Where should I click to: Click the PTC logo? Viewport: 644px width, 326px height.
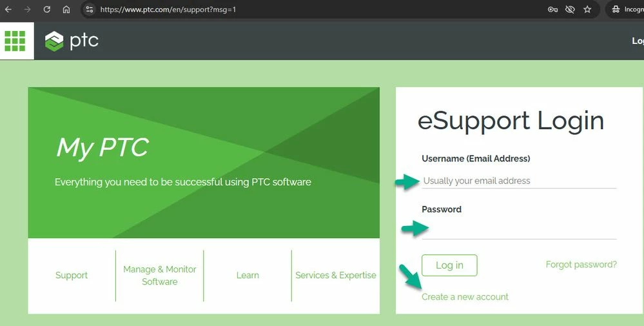pyautogui.click(x=72, y=41)
